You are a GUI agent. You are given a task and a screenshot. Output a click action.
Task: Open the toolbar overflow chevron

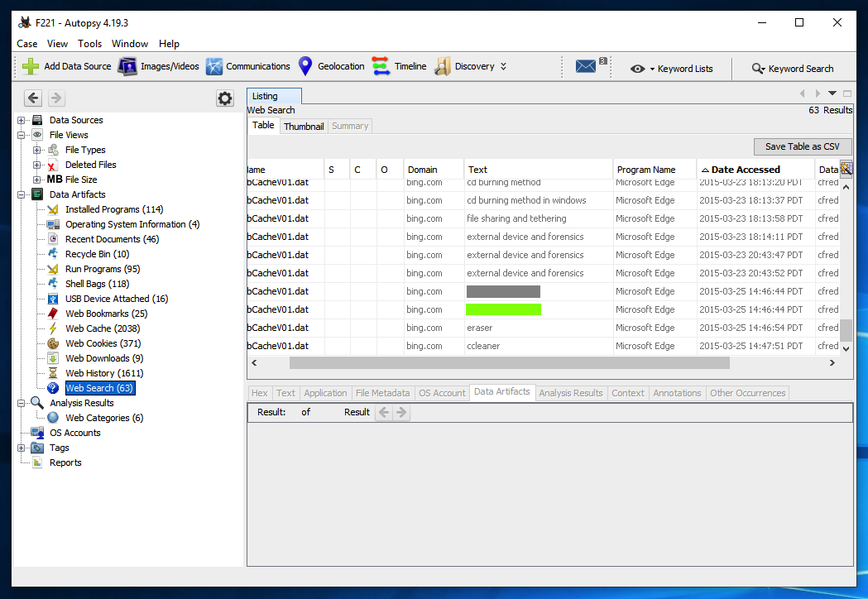(503, 66)
